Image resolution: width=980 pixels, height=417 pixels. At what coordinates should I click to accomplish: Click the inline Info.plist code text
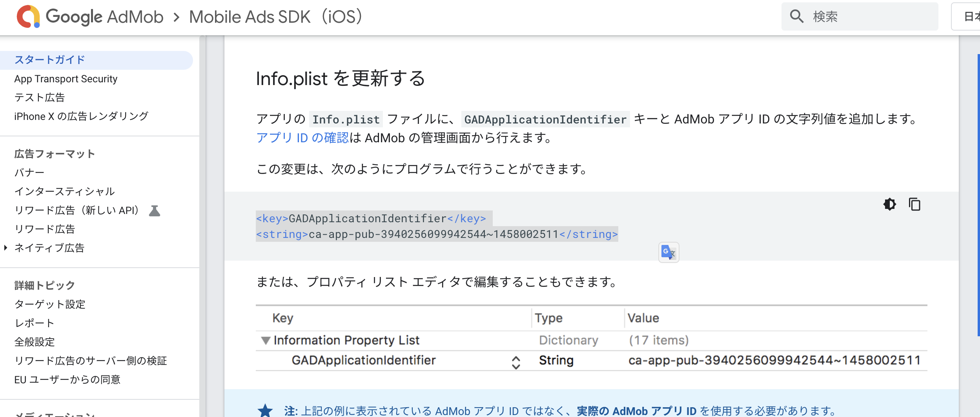coord(346,119)
